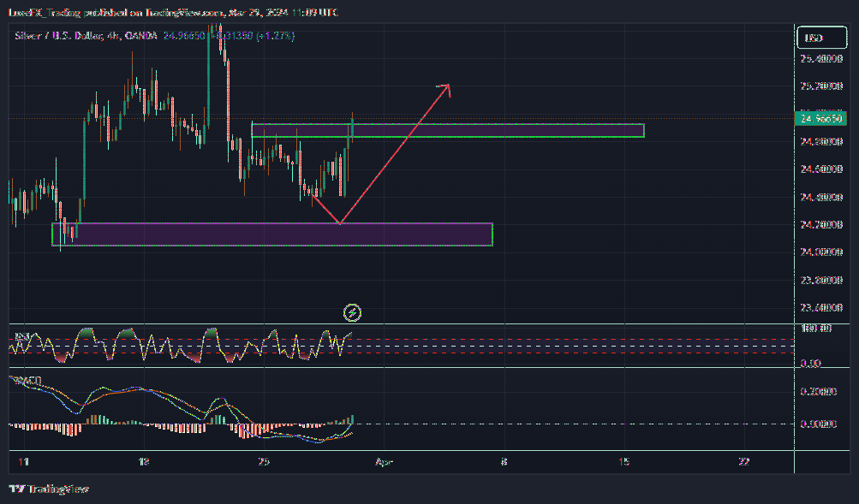Click the date label 25 on time axis
The width and height of the screenshot is (859, 504).
click(264, 462)
